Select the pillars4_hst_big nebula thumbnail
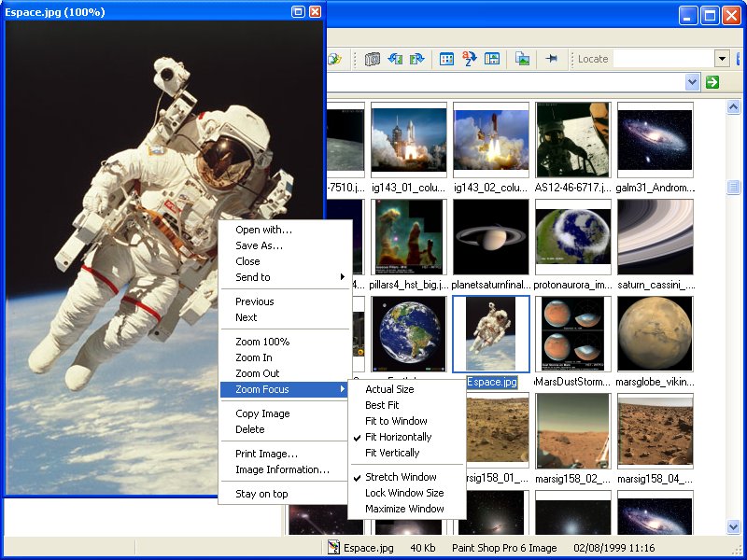This screenshot has height=560, width=747. 409,237
